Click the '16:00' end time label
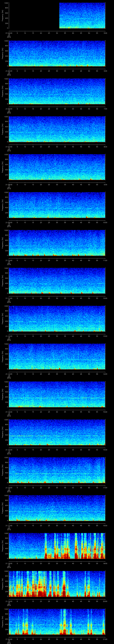Image resolution: width=114 pixels, height=644 pixels. click(105, 450)
